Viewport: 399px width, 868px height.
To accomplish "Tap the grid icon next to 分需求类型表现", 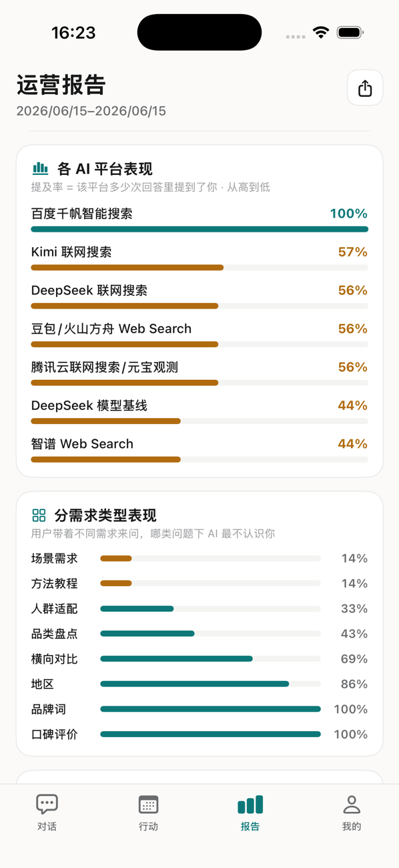I will pos(39,515).
